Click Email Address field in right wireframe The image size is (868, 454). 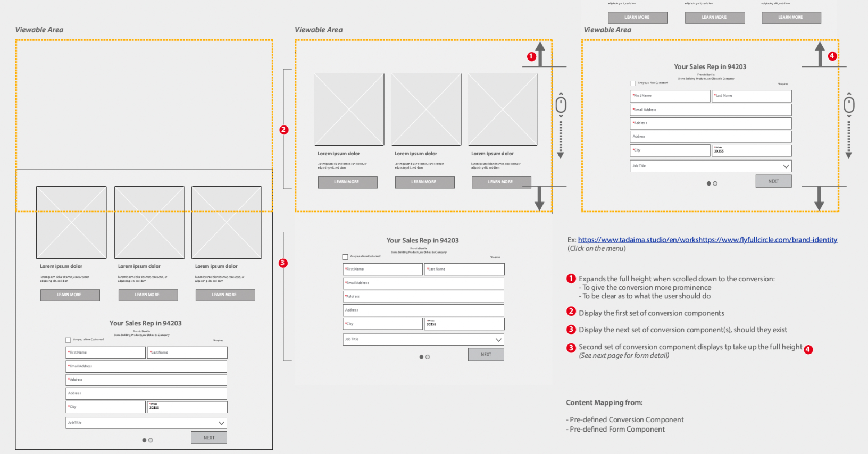pyautogui.click(x=711, y=110)
